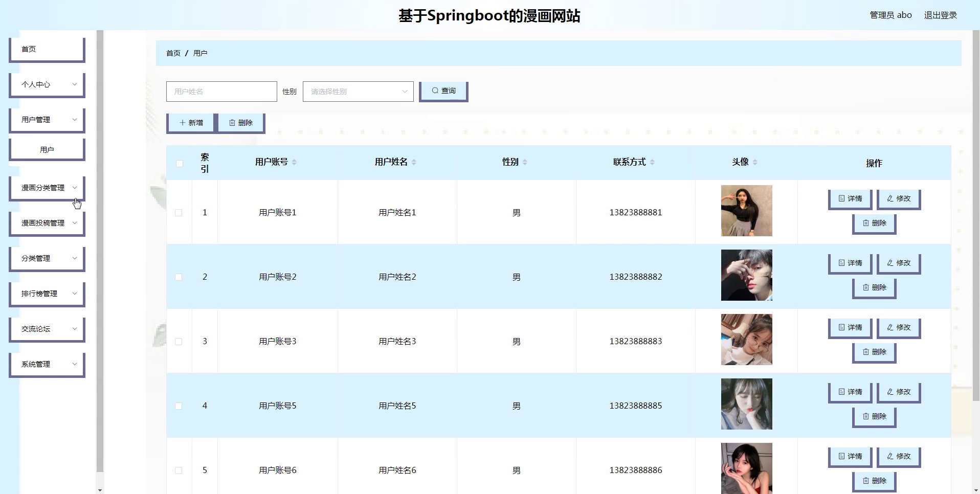Open 详情 for 用户账号3
Image resolution: width=980 pixels, height=494 pixels.
850,328
